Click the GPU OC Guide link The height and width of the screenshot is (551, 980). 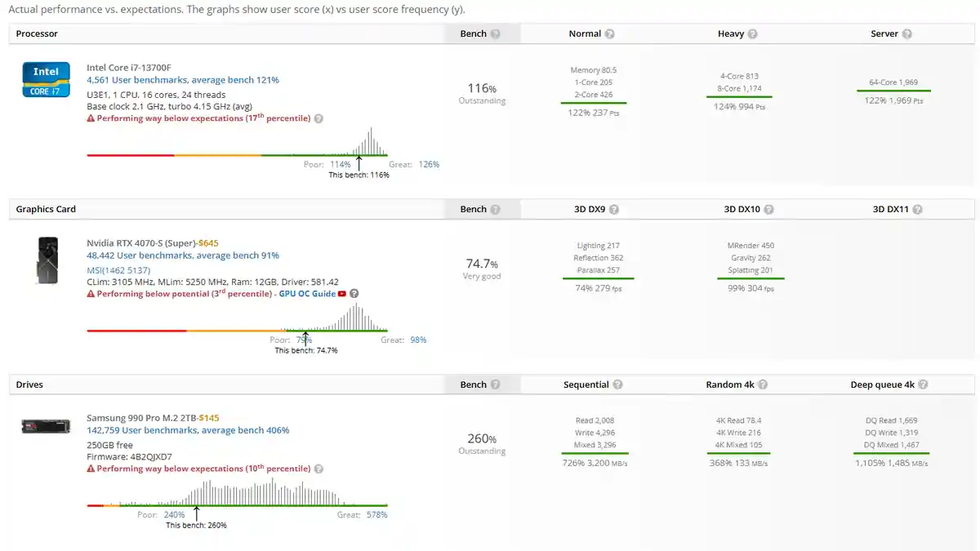(307, 294)
